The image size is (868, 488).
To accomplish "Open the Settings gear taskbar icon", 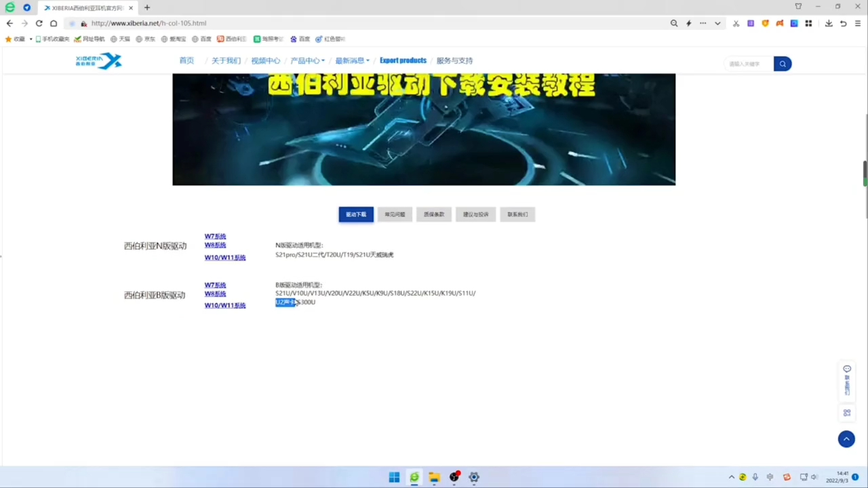I will click(474, 477).
